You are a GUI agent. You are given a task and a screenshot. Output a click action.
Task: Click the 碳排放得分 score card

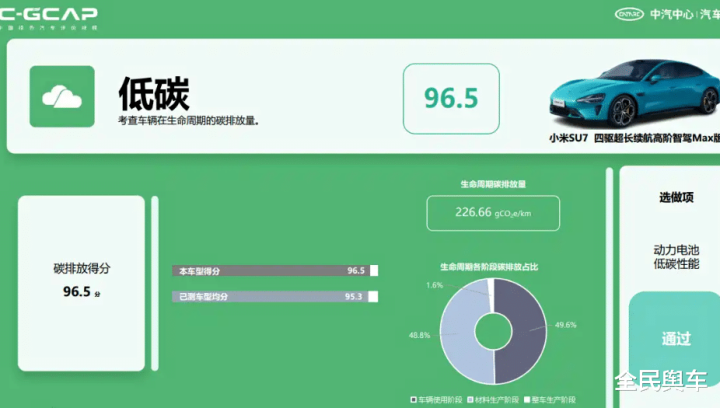click(81, 283)
